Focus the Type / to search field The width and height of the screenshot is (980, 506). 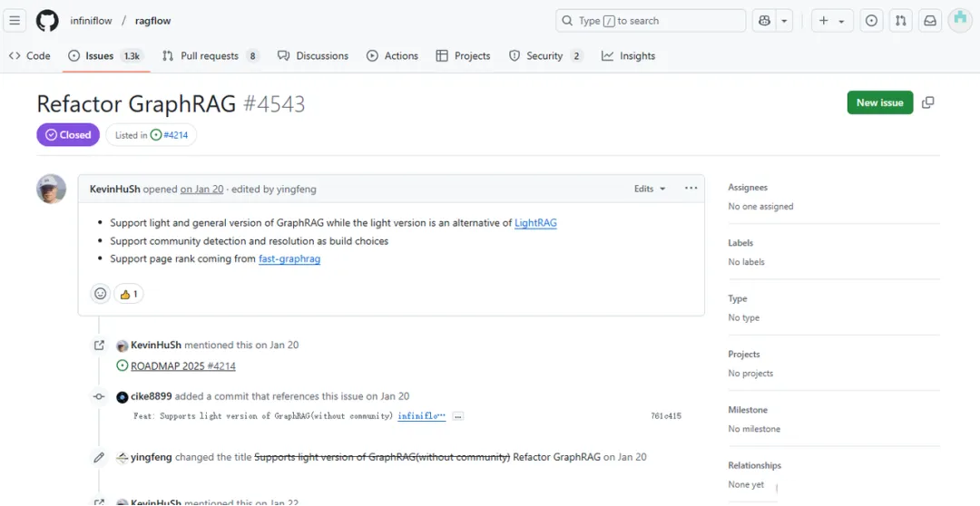click(x=651, y=21)
